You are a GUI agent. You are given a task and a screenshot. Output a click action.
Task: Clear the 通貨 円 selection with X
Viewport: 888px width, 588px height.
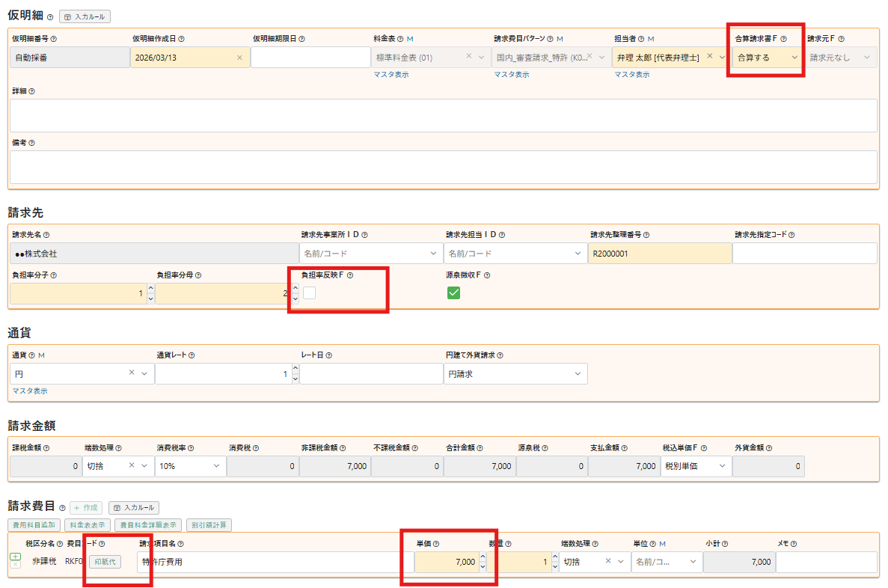[132, 373]
